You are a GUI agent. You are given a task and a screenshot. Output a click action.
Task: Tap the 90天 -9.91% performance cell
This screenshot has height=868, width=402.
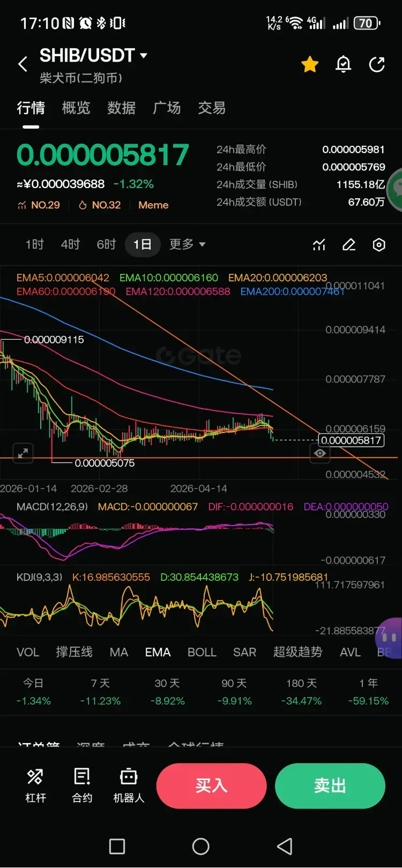click(234, 692)
